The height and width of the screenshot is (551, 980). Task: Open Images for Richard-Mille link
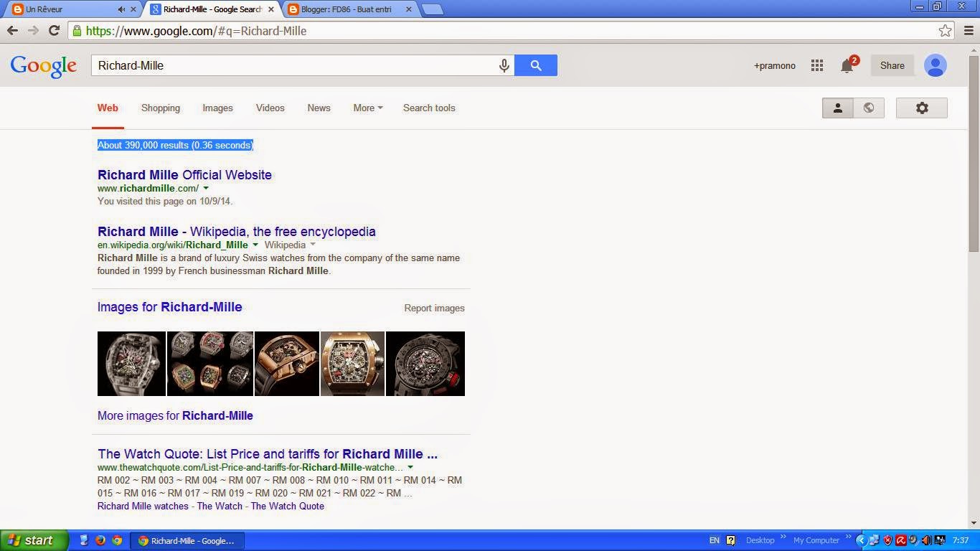pos(170,306)
